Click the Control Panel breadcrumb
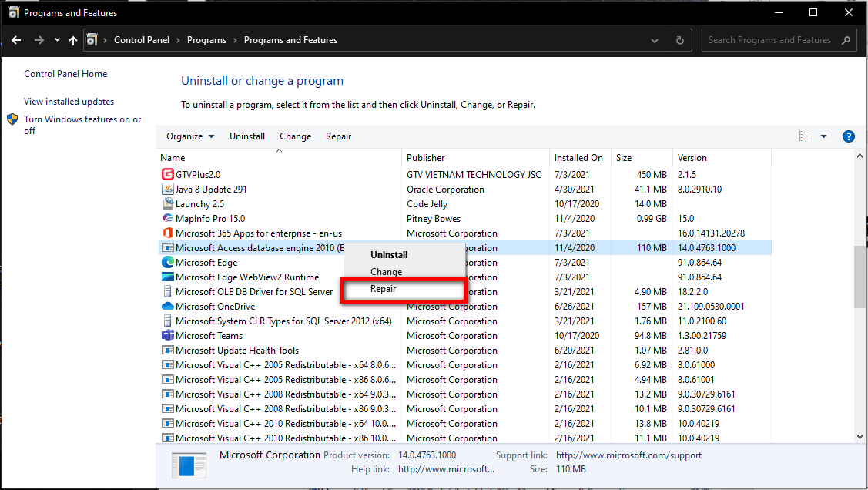 tap(142, 40)
